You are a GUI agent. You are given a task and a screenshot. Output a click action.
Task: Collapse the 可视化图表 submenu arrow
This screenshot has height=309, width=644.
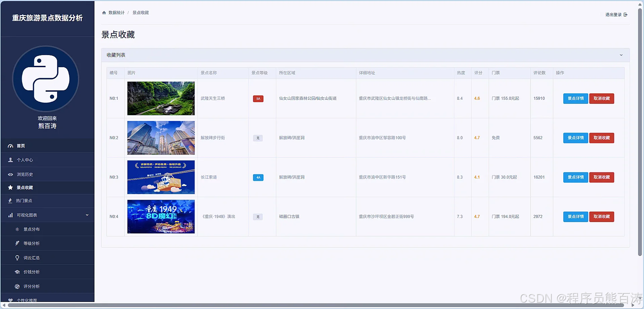(x=87, y=215)
